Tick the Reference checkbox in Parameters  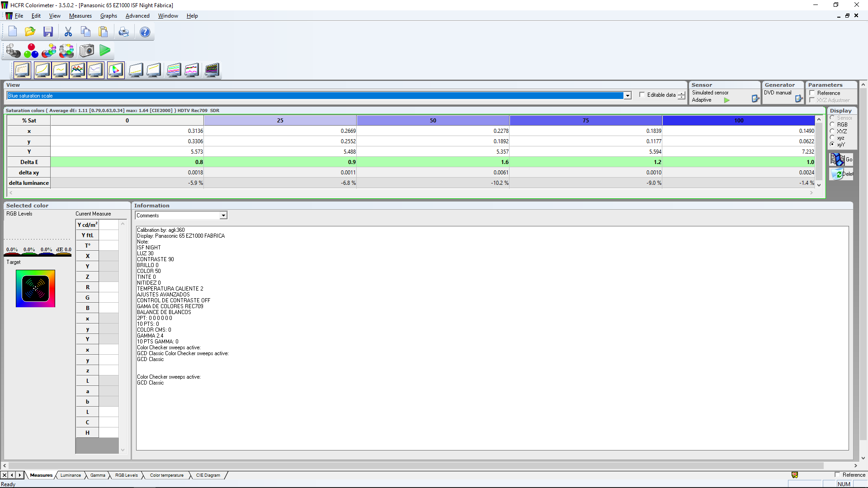[x=812, y=93]
